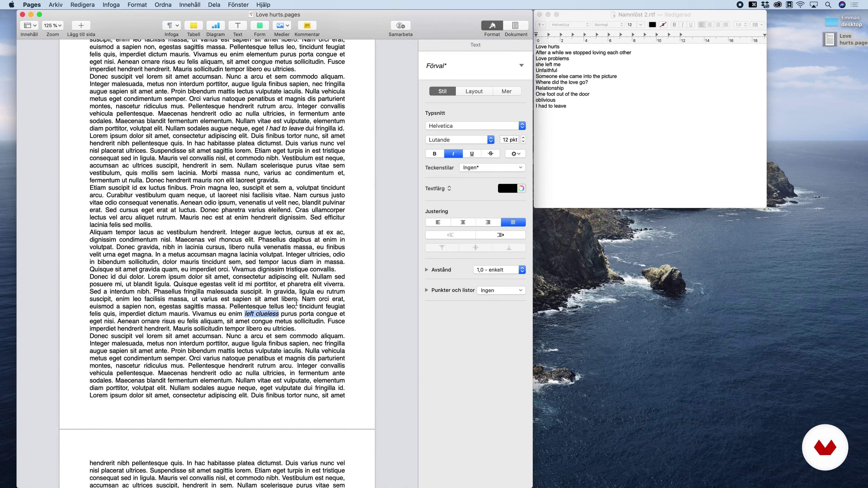Image resolution: width=868 pixels, height=488 pixels.
Task: Open Spotlight search in menu bar
Action: [828, 5]
